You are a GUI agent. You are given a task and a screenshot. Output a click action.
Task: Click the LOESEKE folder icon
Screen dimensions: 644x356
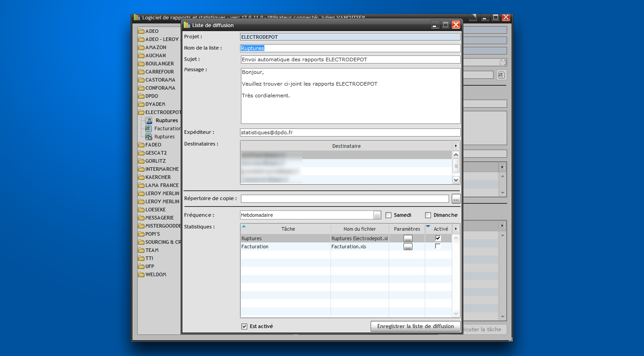[x=141, y=210]
